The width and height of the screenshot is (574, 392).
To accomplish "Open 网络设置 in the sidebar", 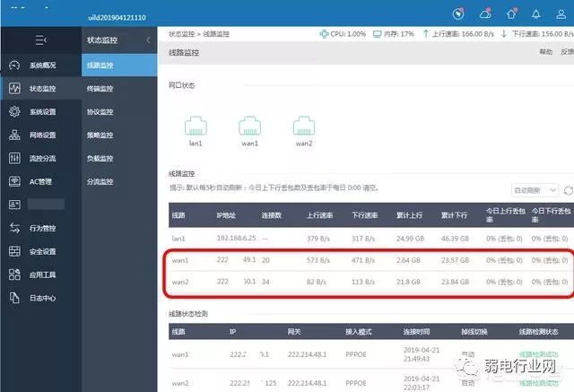I will (x=41, y=135).
